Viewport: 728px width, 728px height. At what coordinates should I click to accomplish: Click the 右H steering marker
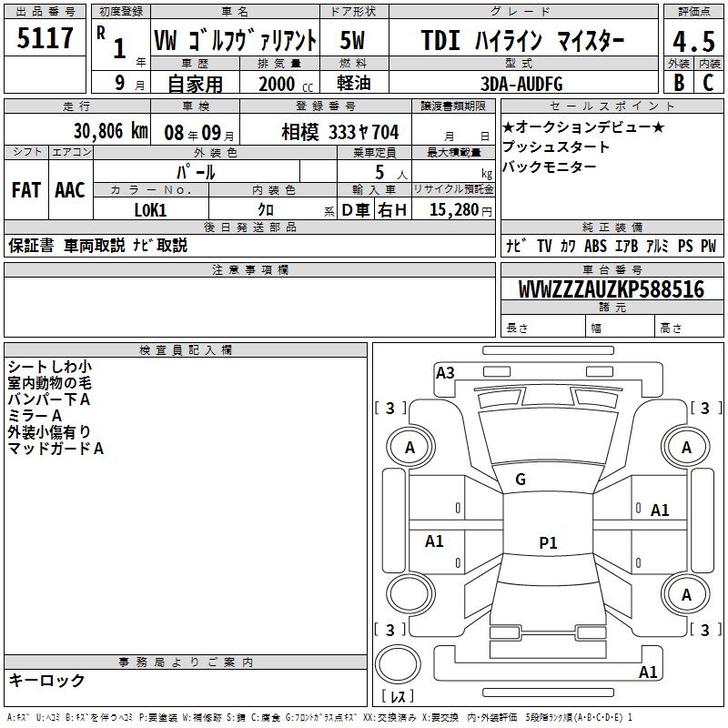click(x=392, y=210)
